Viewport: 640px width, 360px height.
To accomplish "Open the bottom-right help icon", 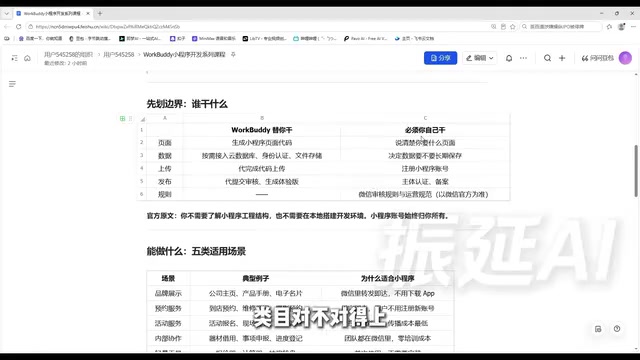I will [x=617, y=329].
